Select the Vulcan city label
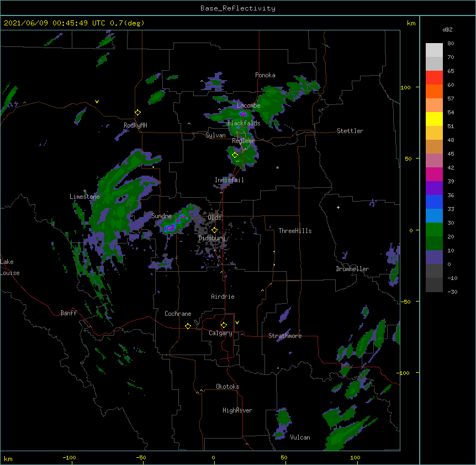The height and width of the screenshot is (465, 476). (300, 437)
